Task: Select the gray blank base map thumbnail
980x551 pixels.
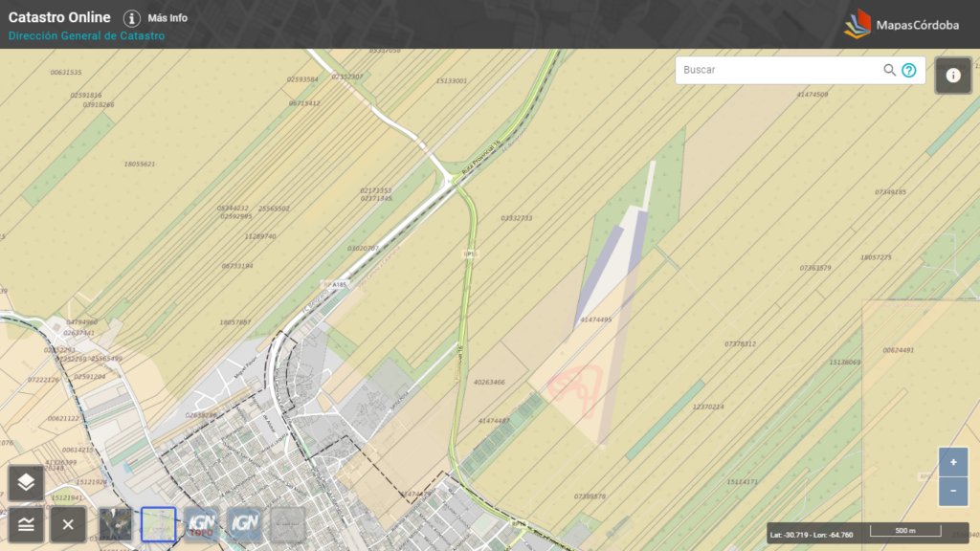Action: coord(287,524)
